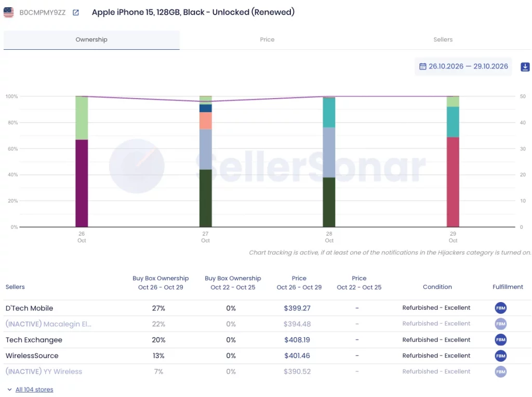This screenshot has height=397, width=532.
Task: Switch to the Price tab
Action: click(x=267, y=39)
